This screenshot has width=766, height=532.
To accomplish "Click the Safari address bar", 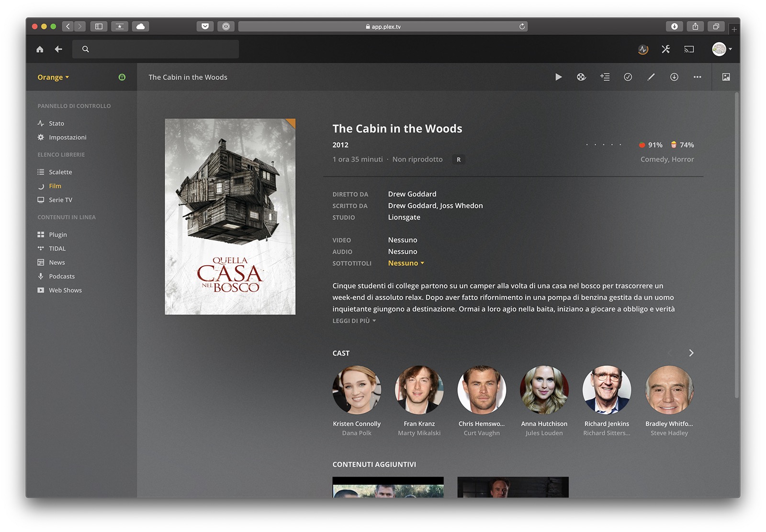I will coord(383,26).
